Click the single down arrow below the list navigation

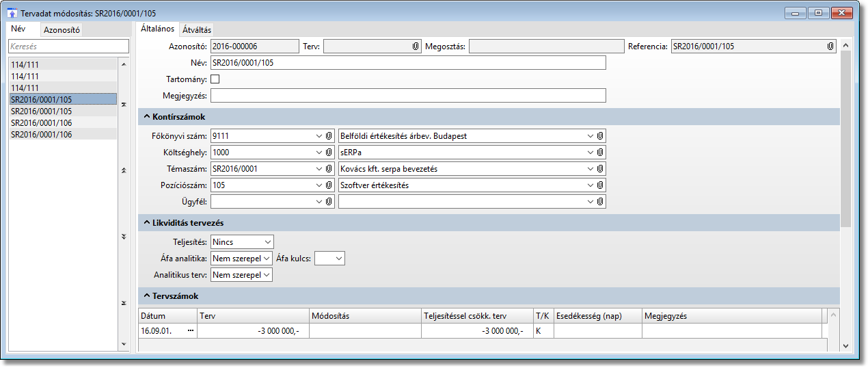click(123, 344)
